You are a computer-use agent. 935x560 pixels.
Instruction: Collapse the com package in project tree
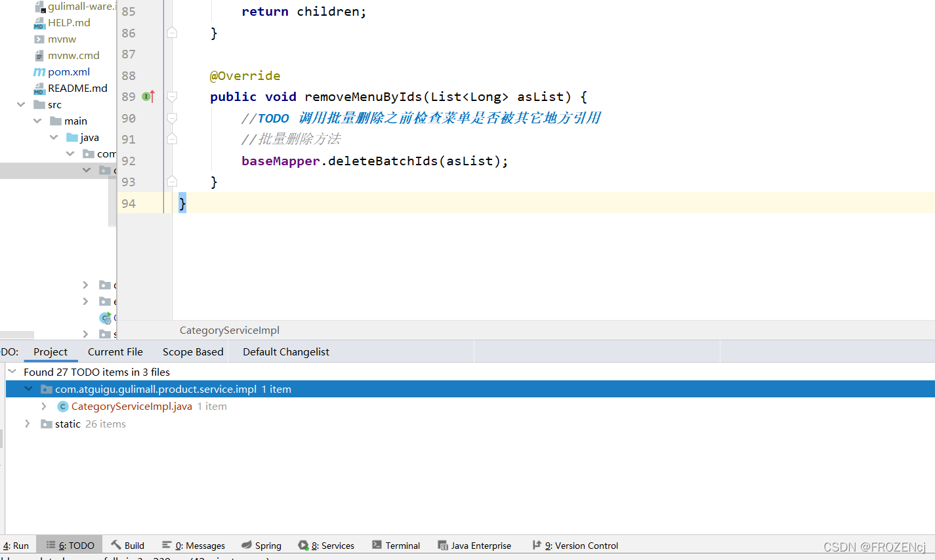[70, 154]
